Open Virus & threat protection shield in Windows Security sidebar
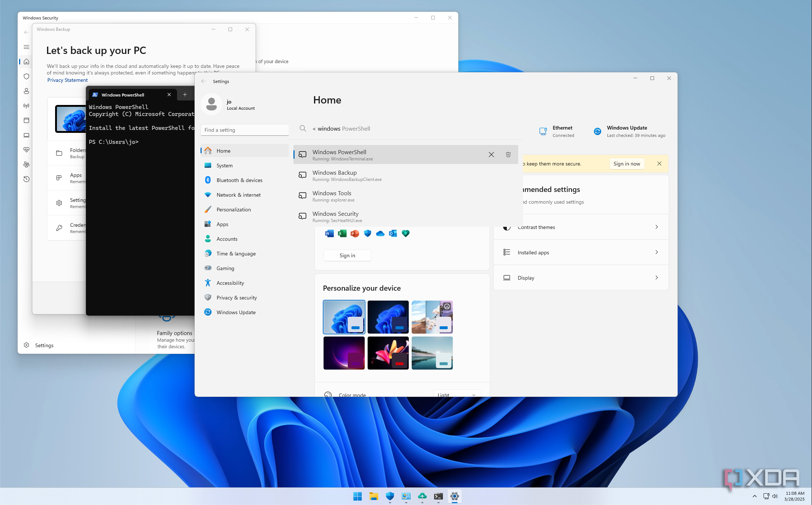 point(26,76)
